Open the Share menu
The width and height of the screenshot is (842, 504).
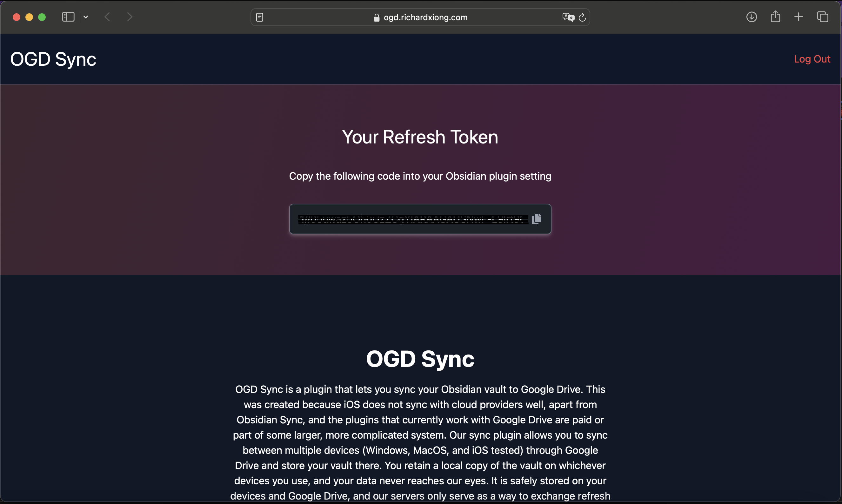(x=775, y=16)
